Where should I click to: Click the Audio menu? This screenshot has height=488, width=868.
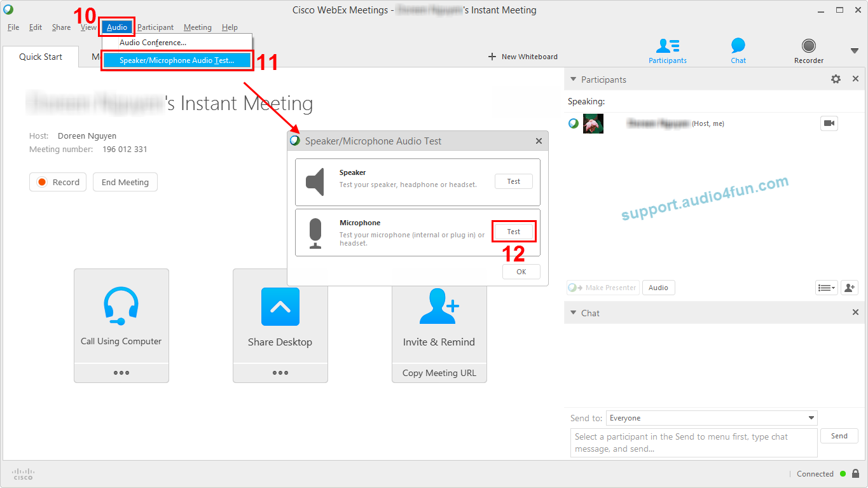(x=117, y=27)
